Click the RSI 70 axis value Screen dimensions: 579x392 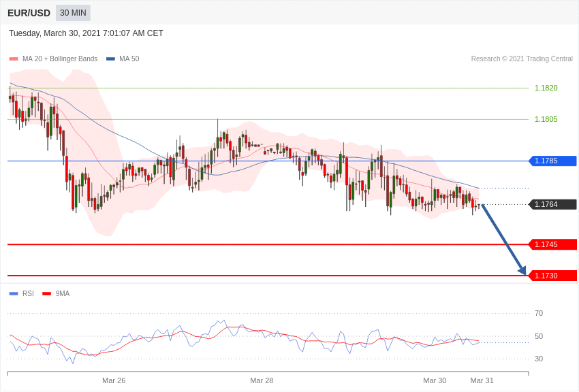[x=539, y=313]
